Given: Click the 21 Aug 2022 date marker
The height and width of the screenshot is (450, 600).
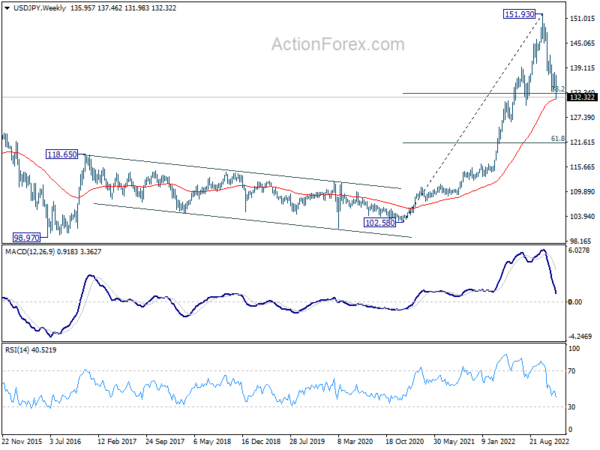Looking at the screenshot, I should click(549, 441).
